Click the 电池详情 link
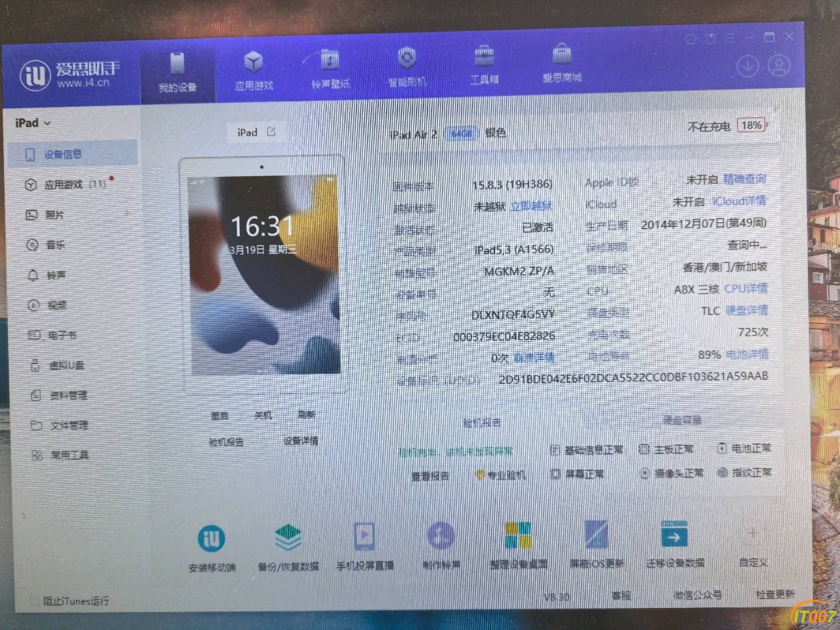This screenshot has height=630, width=840. click(x=748, y=354)
